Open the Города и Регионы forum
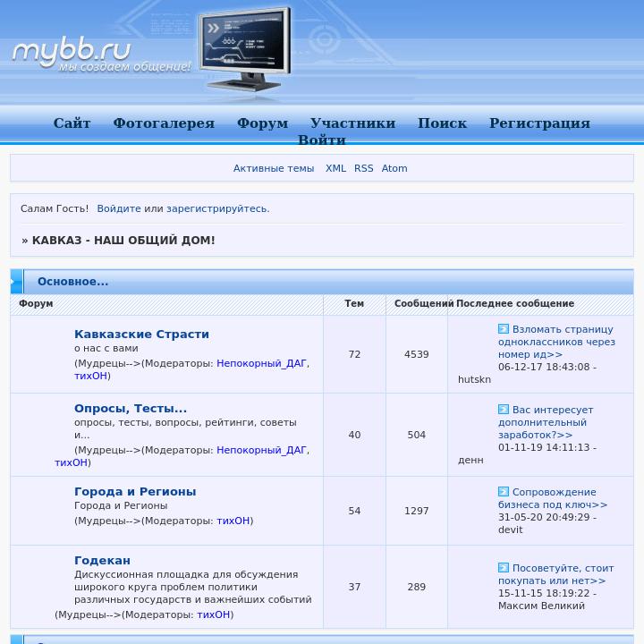The height and width of the screenshot is (644, 644). (x=135, y=492)
